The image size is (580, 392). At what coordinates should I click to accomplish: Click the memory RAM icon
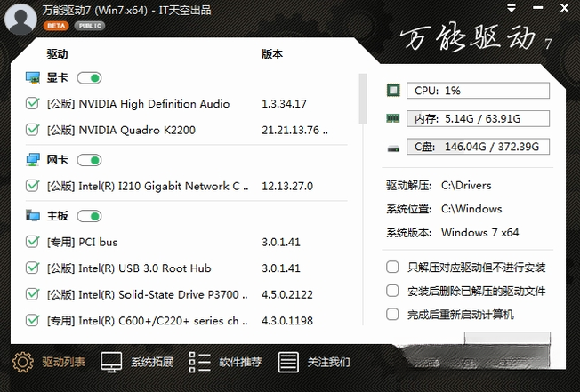coord(393,118)
